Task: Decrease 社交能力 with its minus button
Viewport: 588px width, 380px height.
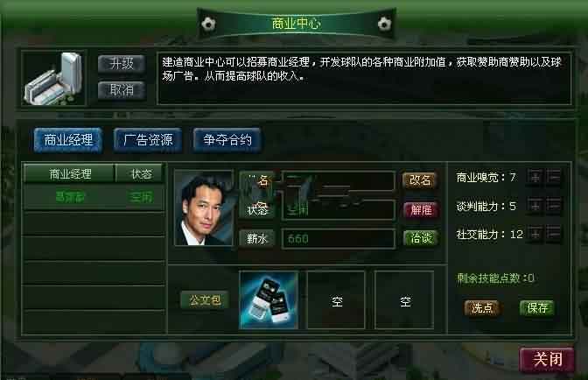Action: click(554, 234)
